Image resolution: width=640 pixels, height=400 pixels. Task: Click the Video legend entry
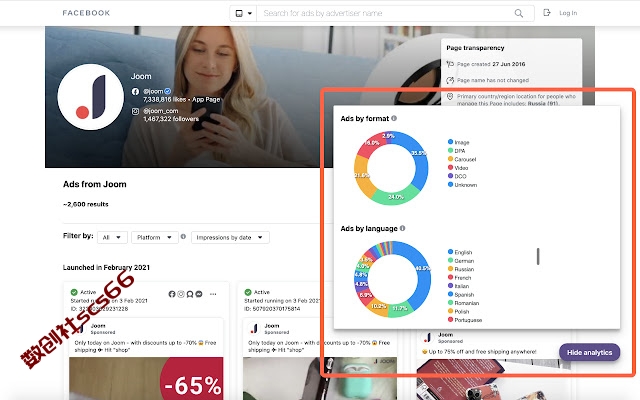458,168
